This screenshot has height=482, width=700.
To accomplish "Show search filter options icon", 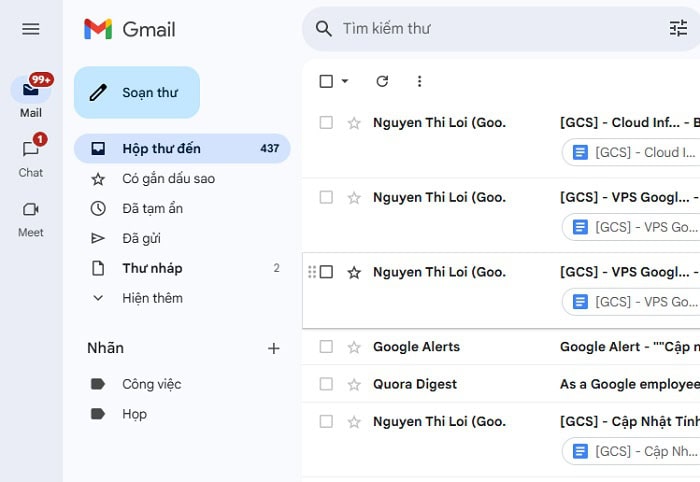I will 678,29.
